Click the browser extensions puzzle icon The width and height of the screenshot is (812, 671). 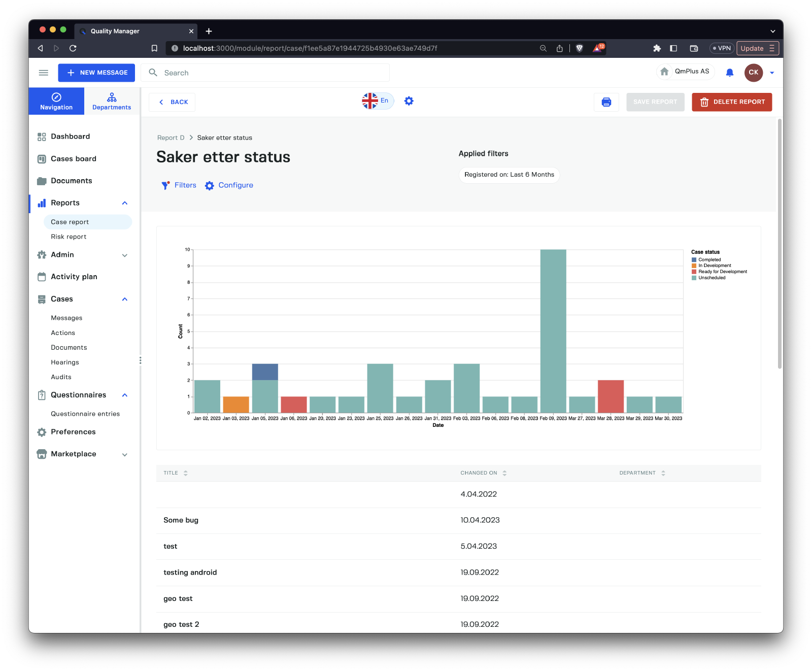657,48
